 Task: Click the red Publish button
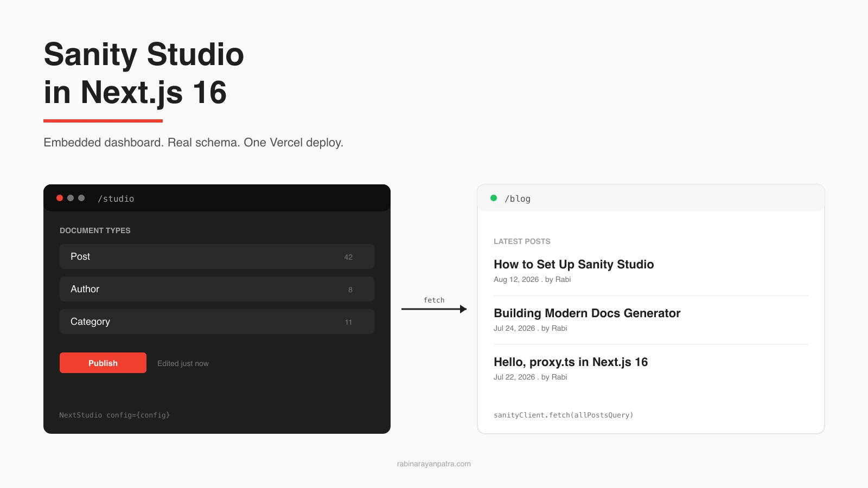(x=103, y=363)
